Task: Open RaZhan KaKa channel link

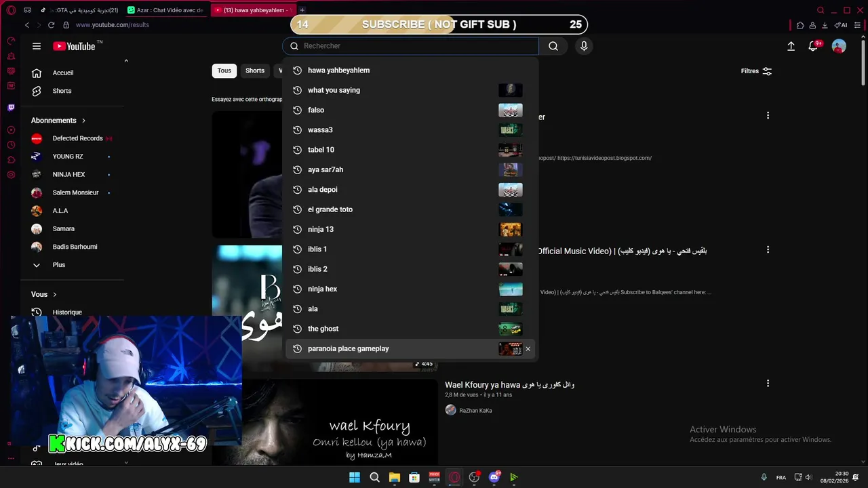Action: click(475, 411)
